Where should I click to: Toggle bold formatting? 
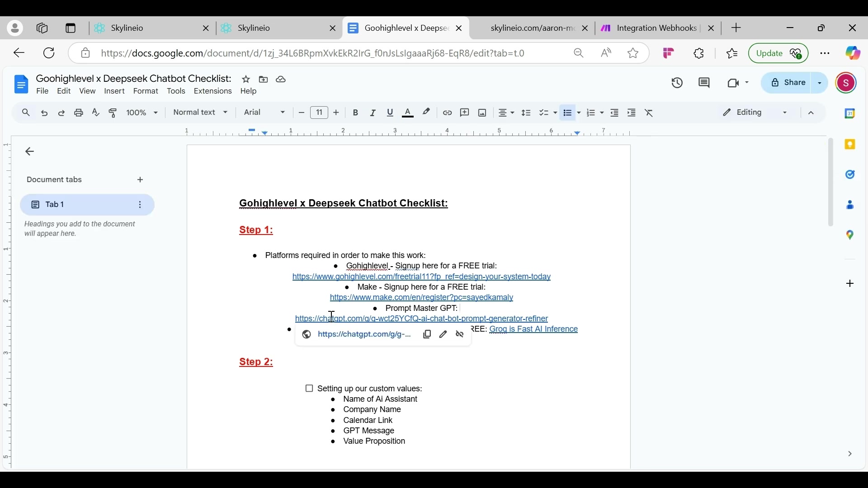[356, 113]
